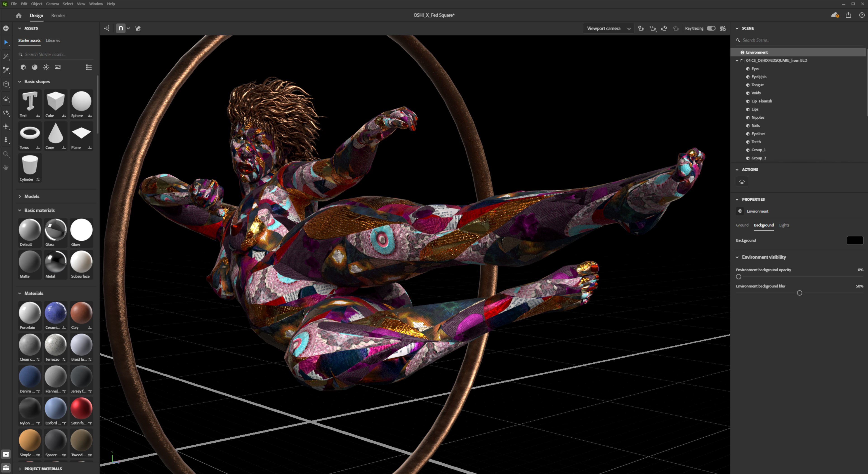Viewport: 868px width, 474px height.
Task: Open project materials briefcase icon
Action: [6, 468]
